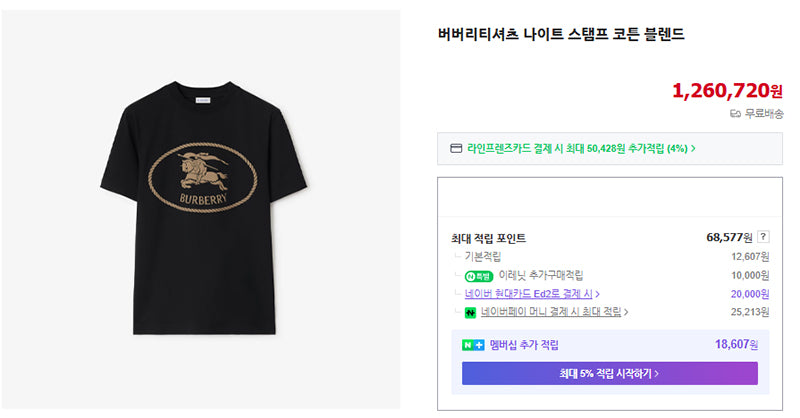The height and width of the screenshot is (418, 800).
Task: Click the 이레닛 추가구매적립 row text
Action: tap(541, 276)
